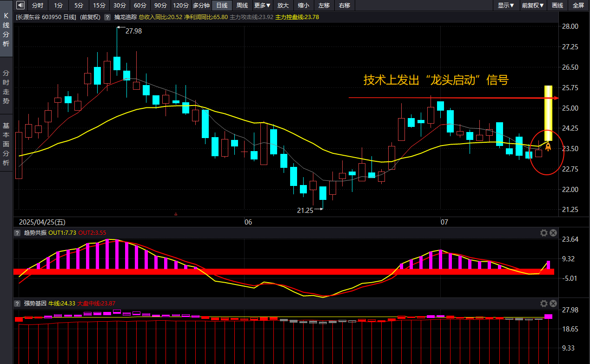Click the 07 month marker on timeline
This screenshot has height=364, width=590.
coord(444,222)
